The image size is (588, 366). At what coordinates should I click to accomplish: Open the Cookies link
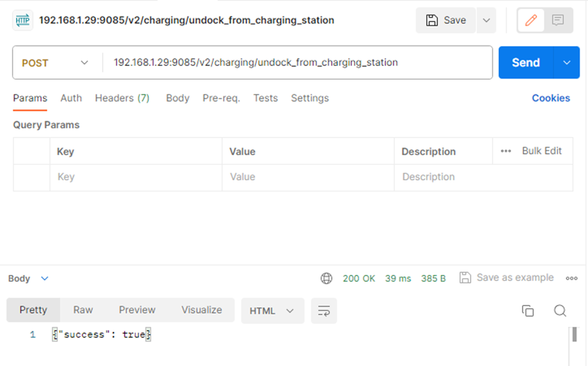[x=551, y=98]
